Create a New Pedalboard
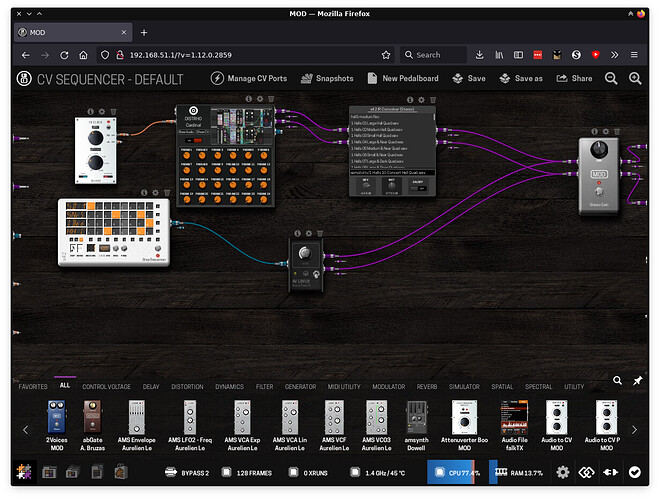Screen dimensions: 660x499 403,78
